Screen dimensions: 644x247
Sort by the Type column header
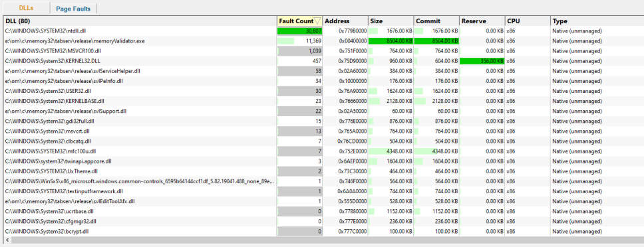[x=597, y=21]
